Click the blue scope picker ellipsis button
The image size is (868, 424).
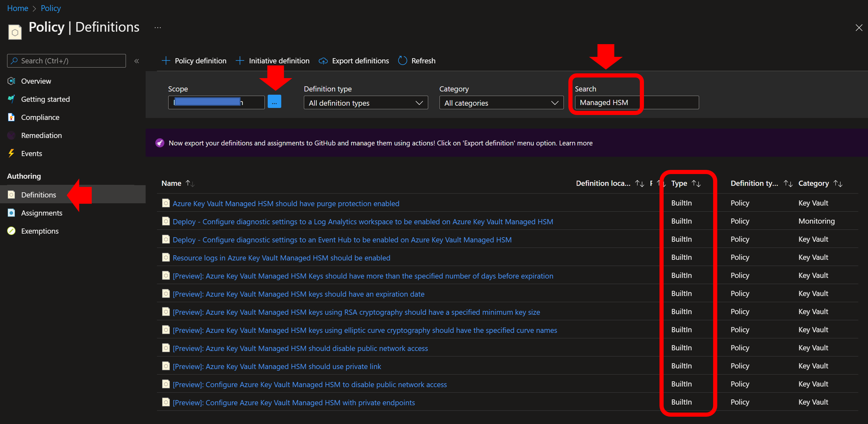coord(274,102)
